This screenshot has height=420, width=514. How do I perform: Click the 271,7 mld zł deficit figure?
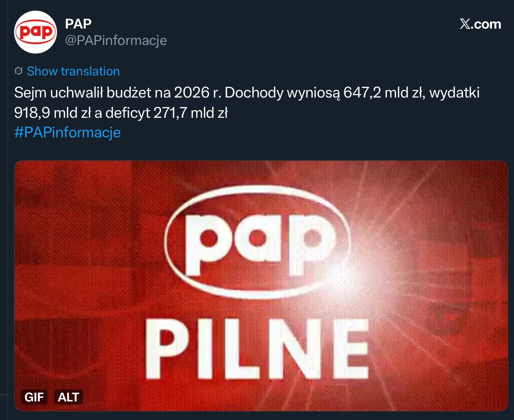point(191,113)
